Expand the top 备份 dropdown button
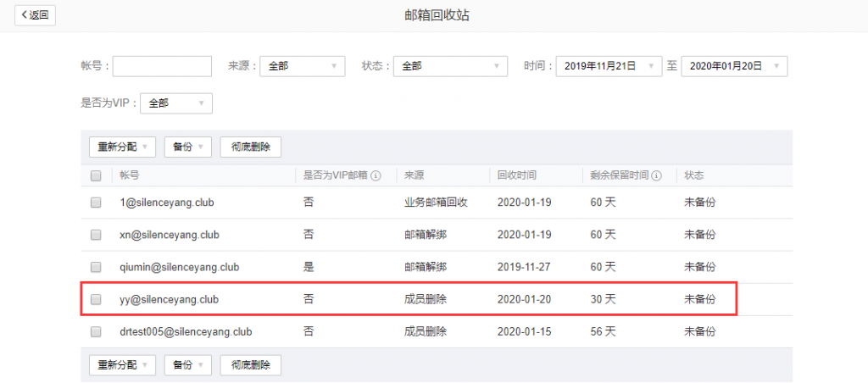 point(187,147)
